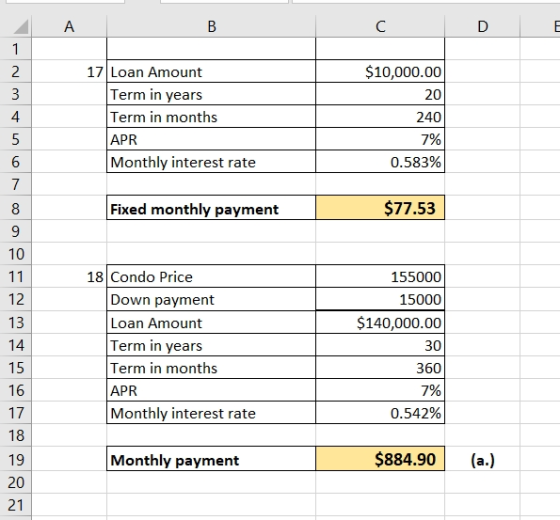This screenshot has height=520, width=560.
Task: Click the first 'Loan Amount' label in row 2
Action: (156, 72)
